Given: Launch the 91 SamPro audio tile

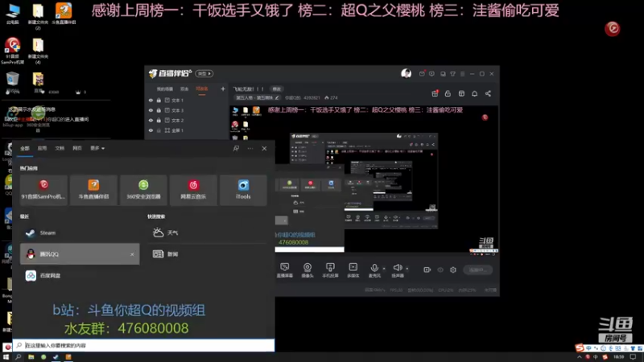Looking at the screenshot, I should 43,190.
